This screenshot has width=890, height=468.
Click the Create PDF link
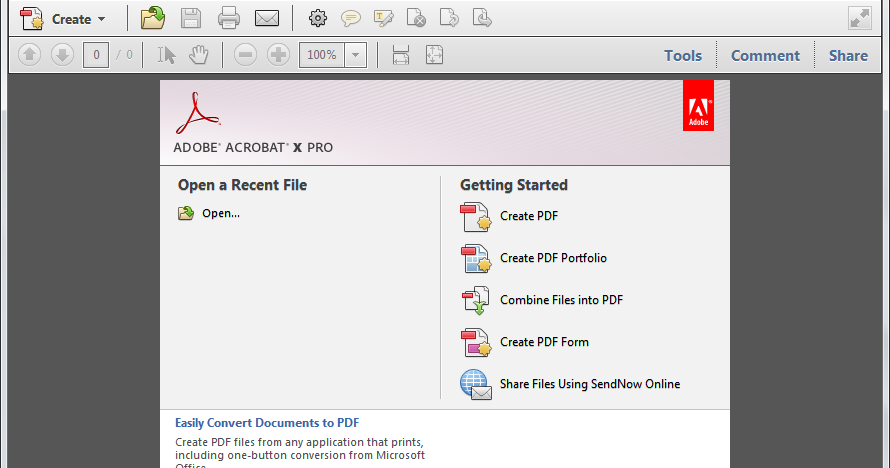pos(529,216)
